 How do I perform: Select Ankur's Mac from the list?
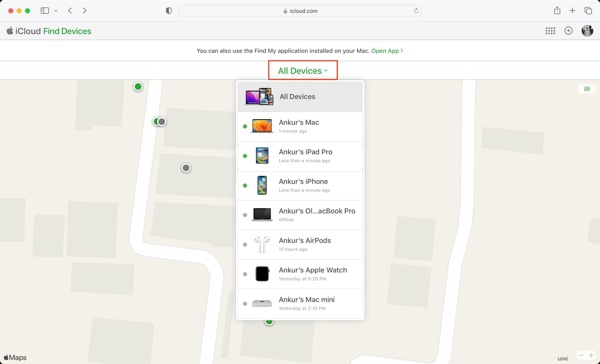pos(300,127)
